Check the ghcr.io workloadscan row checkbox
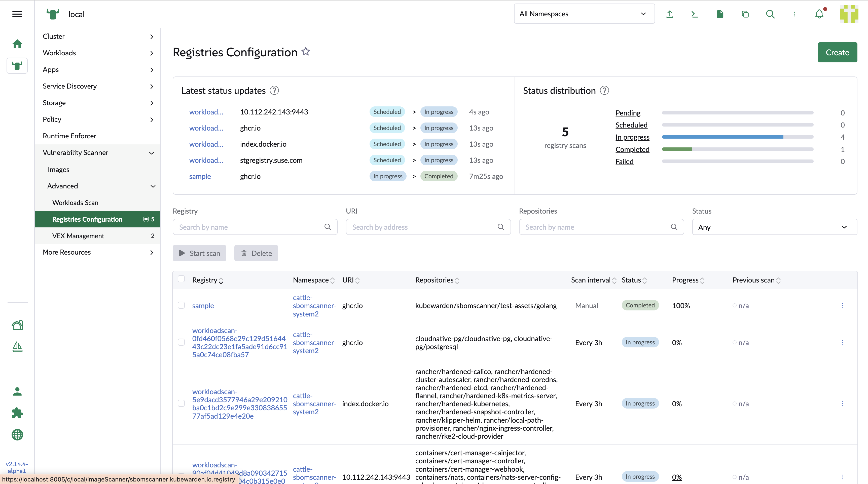This screenshot has height=484, width=868. click(181, 342)
